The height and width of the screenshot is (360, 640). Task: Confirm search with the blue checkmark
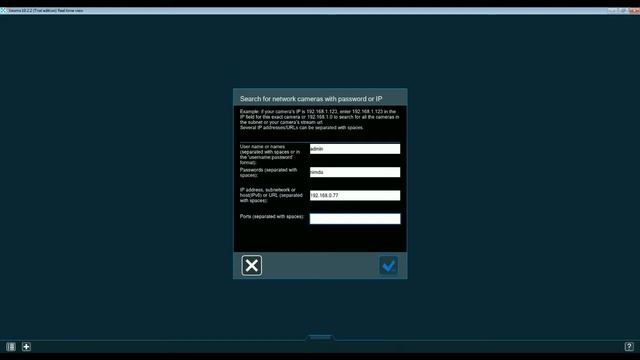click(388, 265)
